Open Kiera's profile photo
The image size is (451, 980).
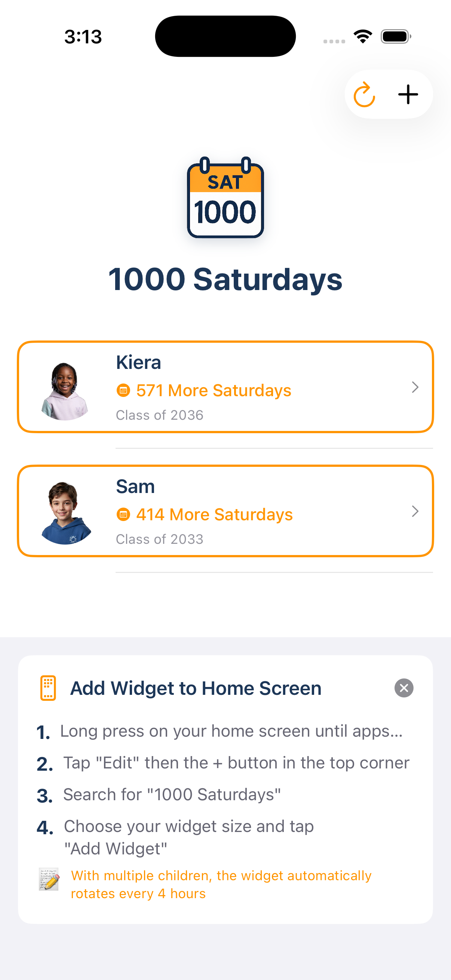point(65,391)
